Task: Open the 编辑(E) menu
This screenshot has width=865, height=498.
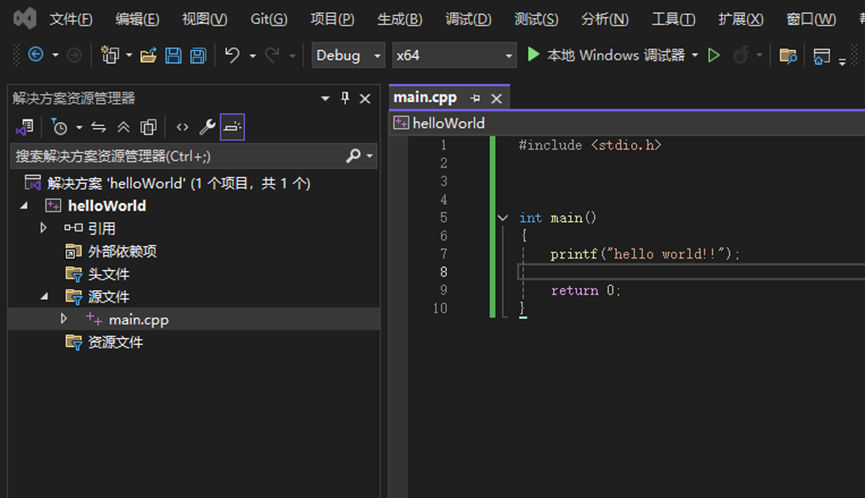Action: point(137,19)
